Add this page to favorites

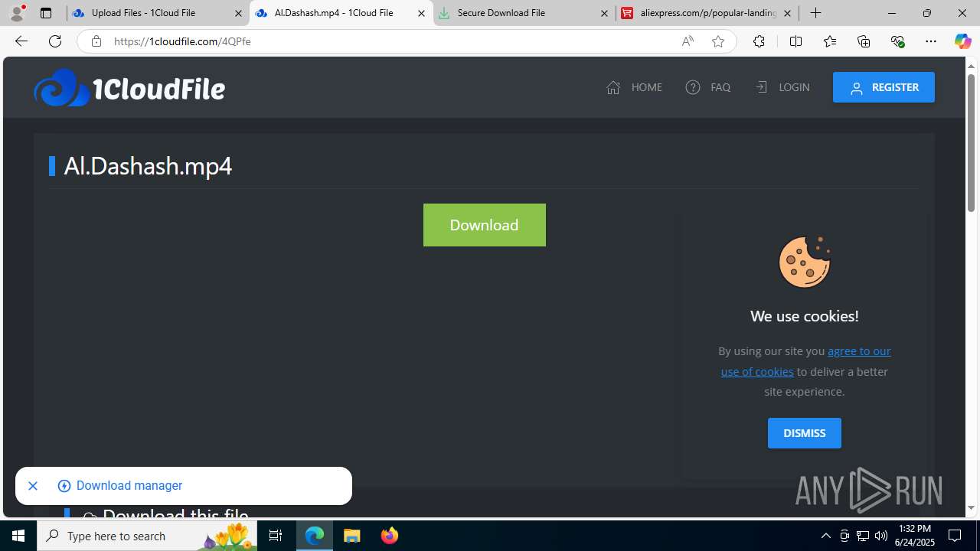(718, 41)
